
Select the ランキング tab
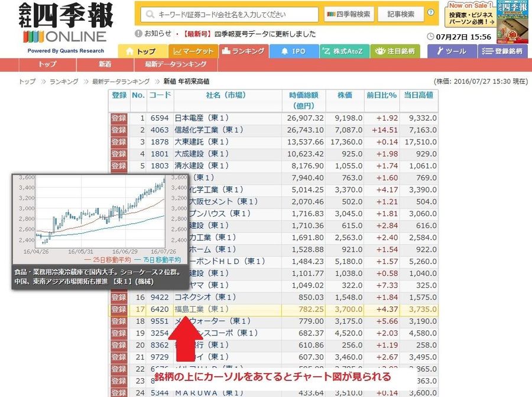point(244,51)
